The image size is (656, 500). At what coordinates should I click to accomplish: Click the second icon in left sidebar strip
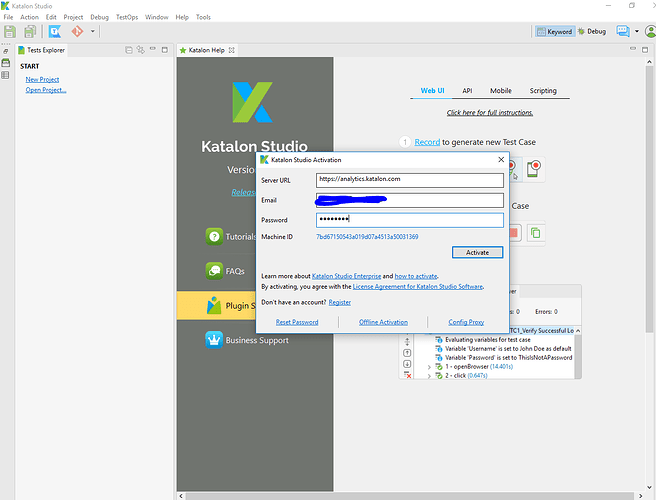pyautogui.click(x=5, y=63)
